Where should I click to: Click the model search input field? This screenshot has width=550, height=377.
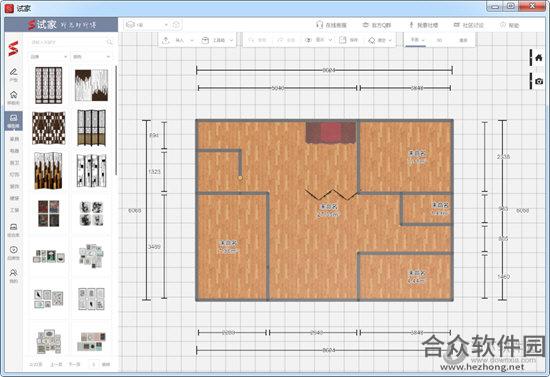coord(67,42)
